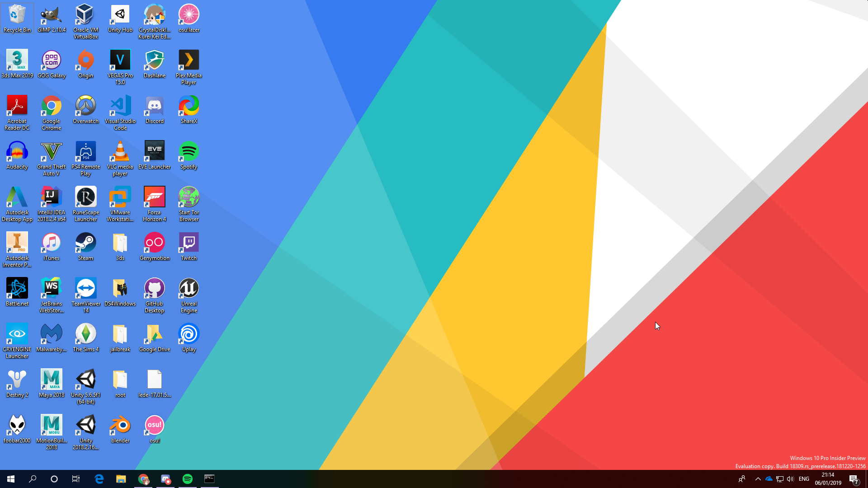The width and height of the screenshot is (868, 488).
Task: Show hidden system tray icons
Action: pos(758,479)
